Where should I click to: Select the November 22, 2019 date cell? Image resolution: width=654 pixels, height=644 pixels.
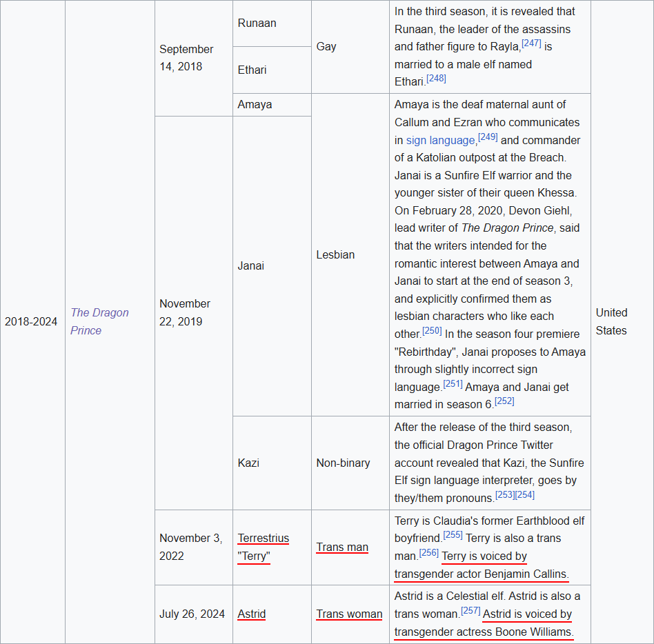[x=194, y=312]
